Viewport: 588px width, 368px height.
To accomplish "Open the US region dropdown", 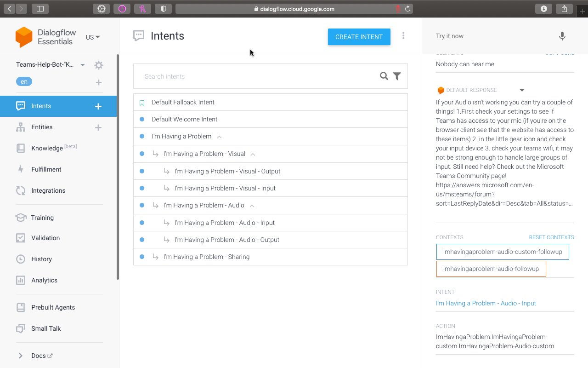I will coord(93,37).
